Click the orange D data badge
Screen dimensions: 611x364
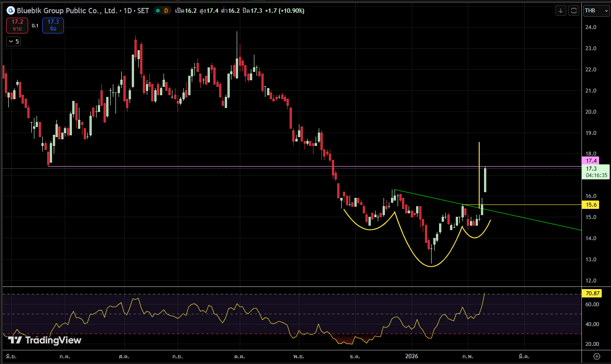(x=166, y=11)
